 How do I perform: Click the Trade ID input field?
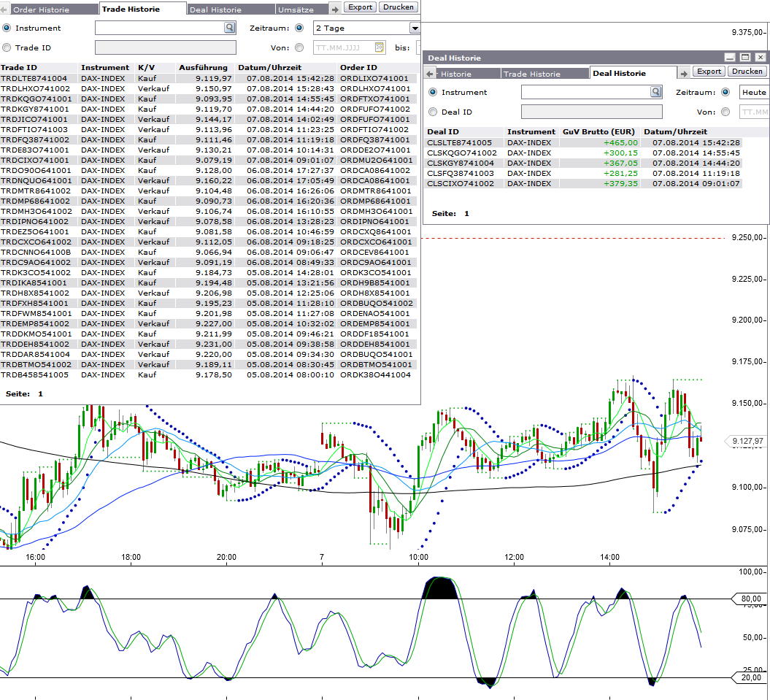click(166, 47)
